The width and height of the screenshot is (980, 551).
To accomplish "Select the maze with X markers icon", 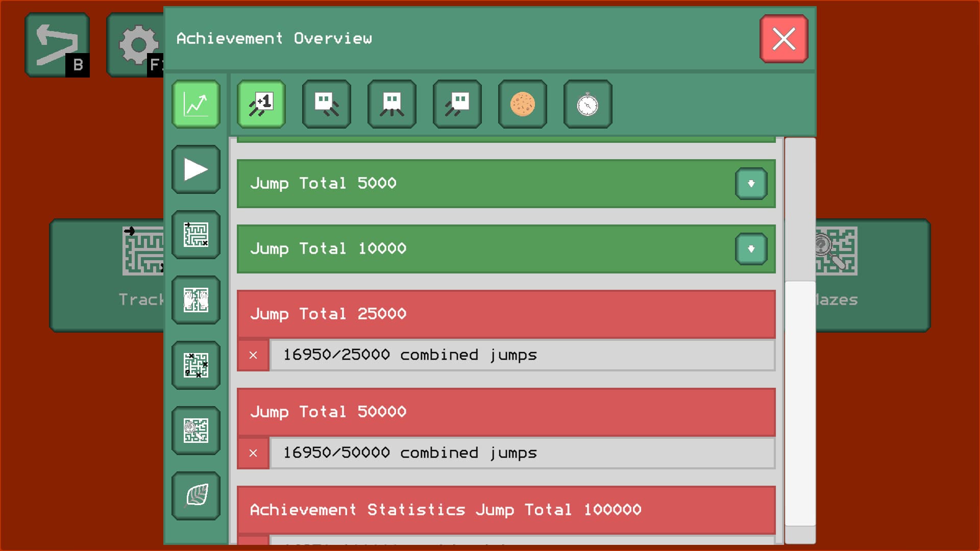I will [195, 365].
